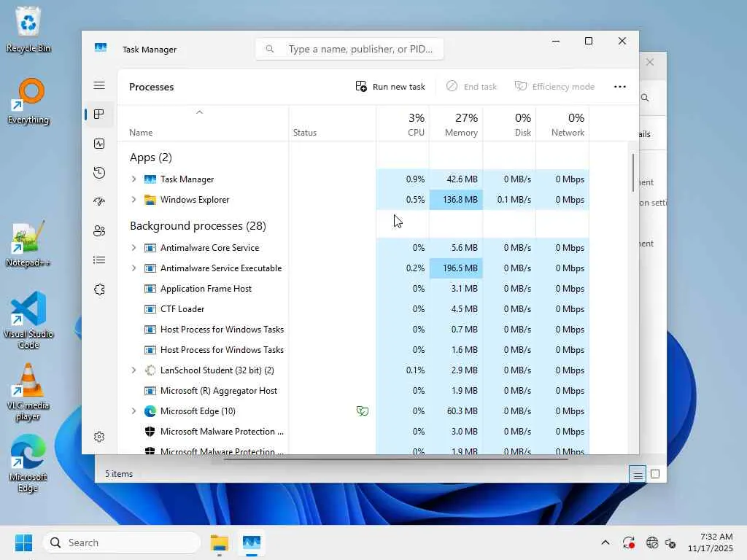Select the Application Frame Host process
Screen dimensions: 747x560
[354, 289]
